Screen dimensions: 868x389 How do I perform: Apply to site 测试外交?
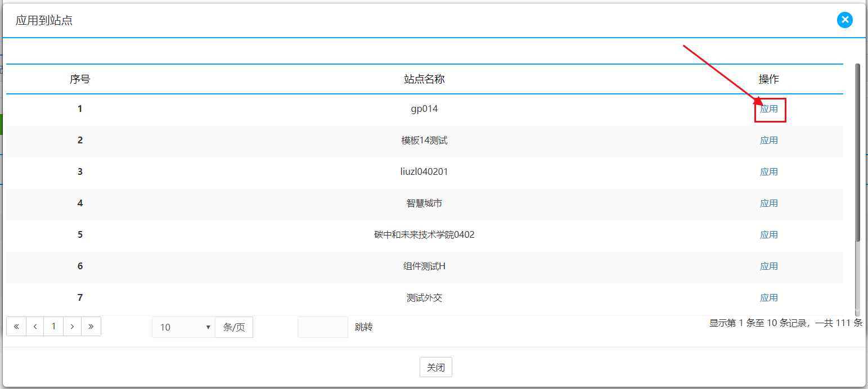(768, 298)
